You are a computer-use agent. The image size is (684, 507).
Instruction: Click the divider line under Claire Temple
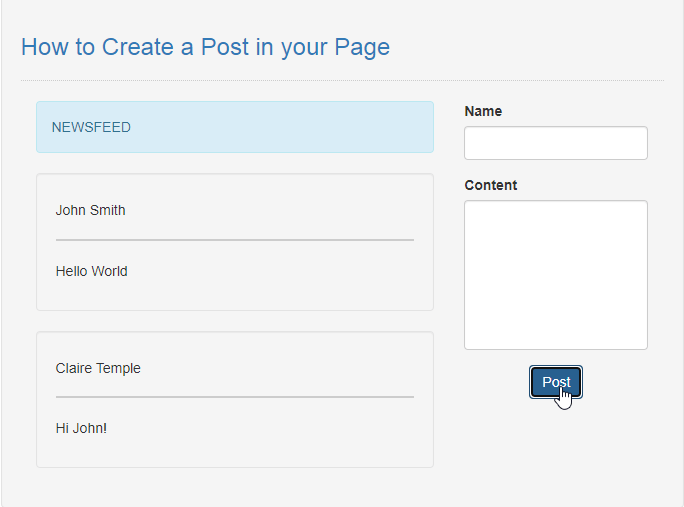pyautogui.click(x=235, y=397)
